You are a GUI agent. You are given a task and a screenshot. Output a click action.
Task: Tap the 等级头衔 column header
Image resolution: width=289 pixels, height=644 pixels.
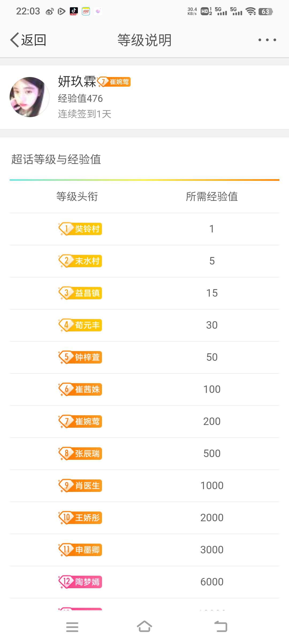pos(77,197)
